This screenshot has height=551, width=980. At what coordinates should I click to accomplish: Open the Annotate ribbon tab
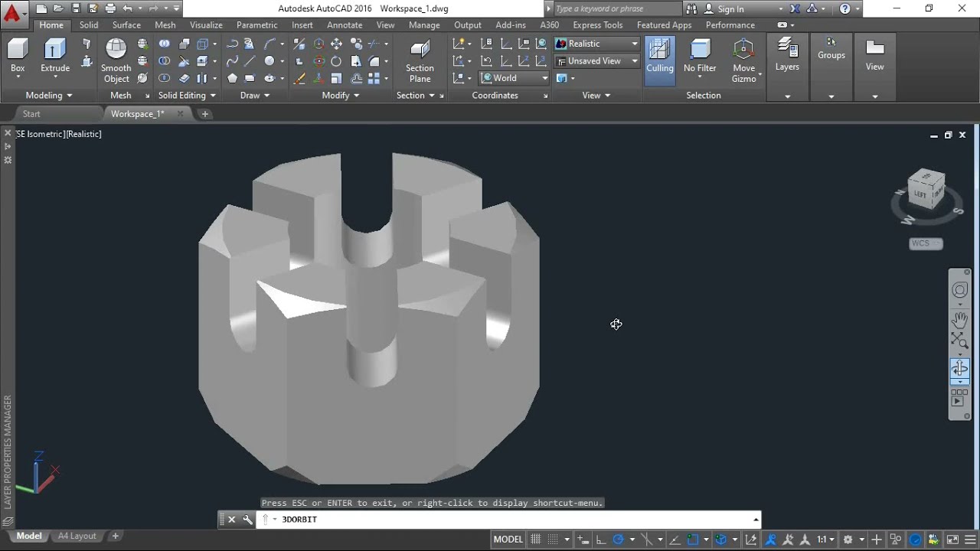[345, 25]
